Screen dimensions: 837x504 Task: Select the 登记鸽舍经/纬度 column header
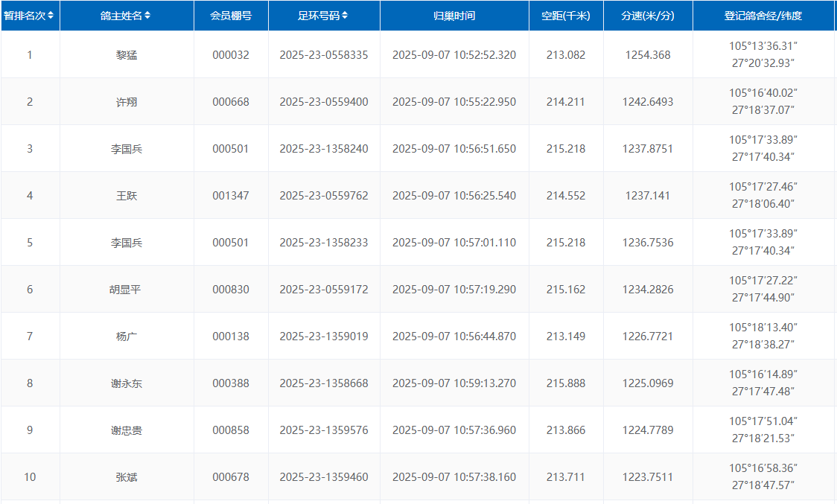[763, 16]
